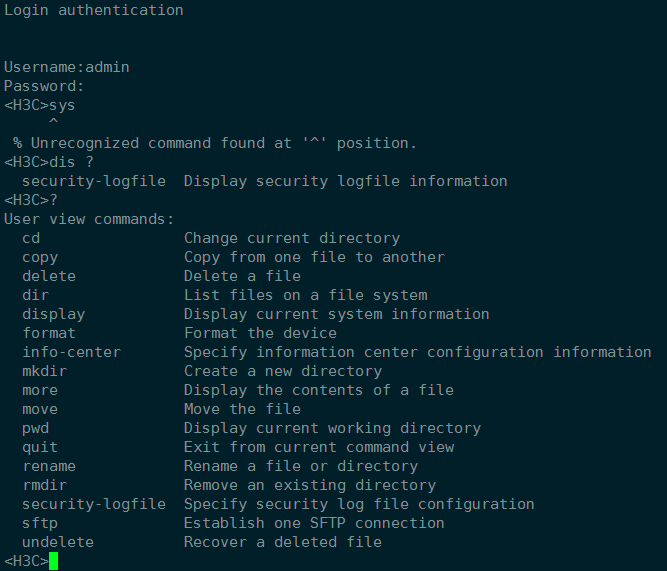Click the 'pwd' command text
This screenshot has width=667, height=571.
[35, 428]
